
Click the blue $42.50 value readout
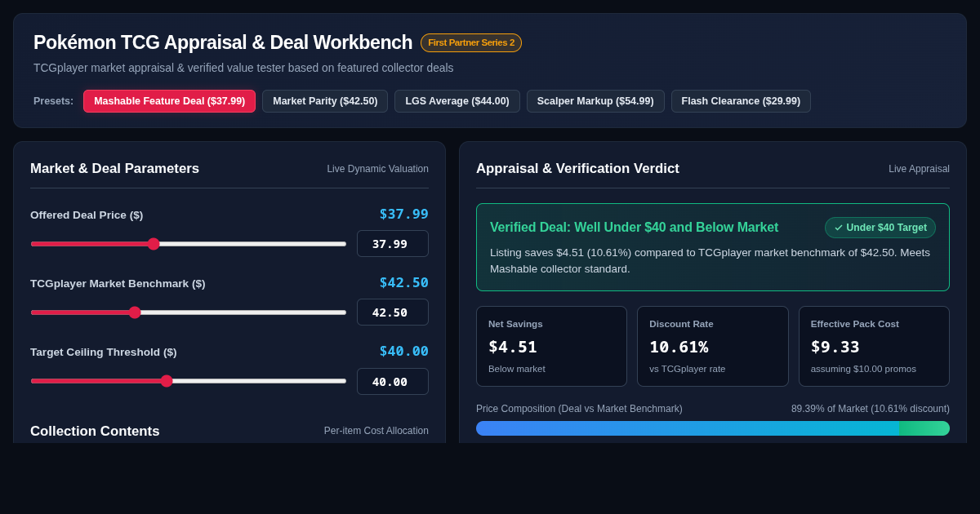click(404, 282)
